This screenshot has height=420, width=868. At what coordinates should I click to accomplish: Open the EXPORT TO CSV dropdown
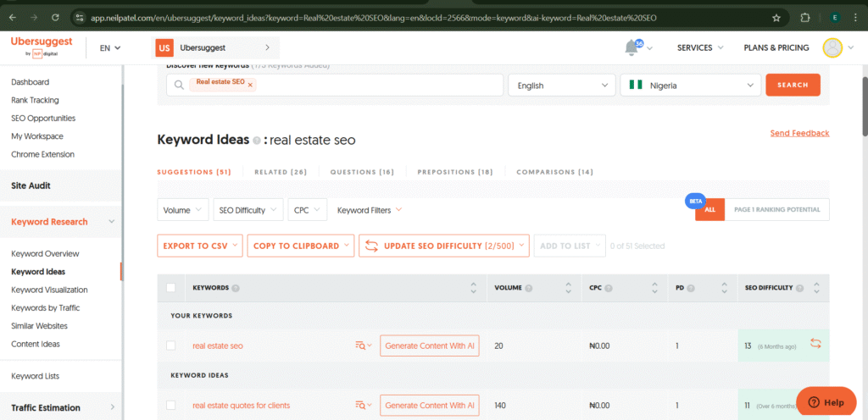click(200, 246)
